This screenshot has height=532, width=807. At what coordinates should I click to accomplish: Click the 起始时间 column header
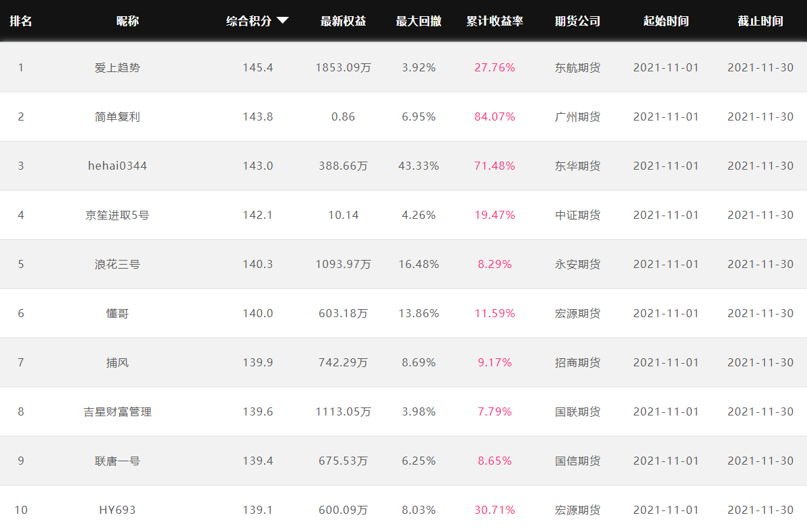[666, 21]
